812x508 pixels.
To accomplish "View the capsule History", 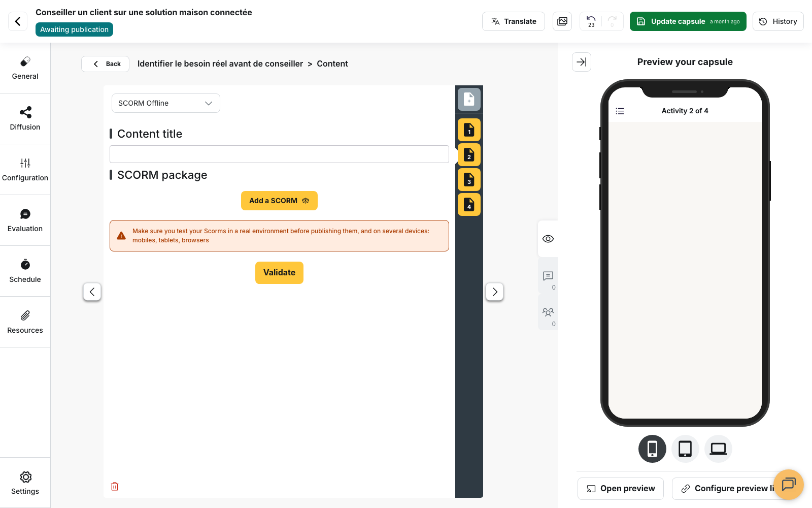I will pyautogui.click(x=778, y=21).
